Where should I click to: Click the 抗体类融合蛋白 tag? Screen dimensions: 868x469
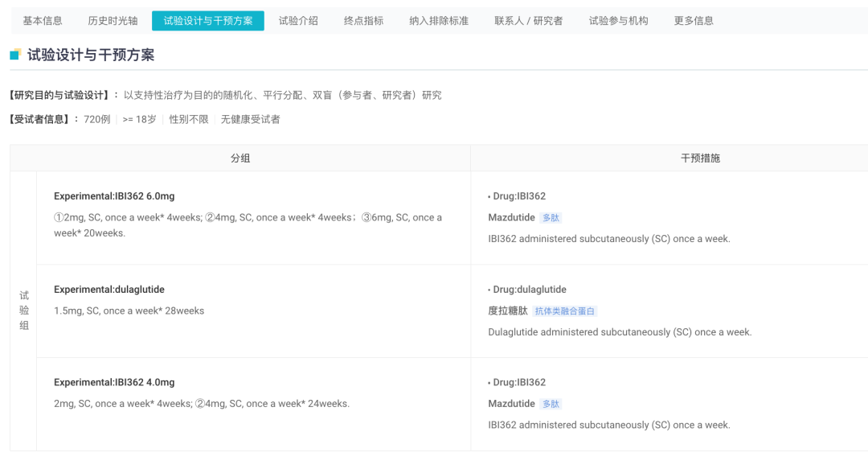(565, 311)
